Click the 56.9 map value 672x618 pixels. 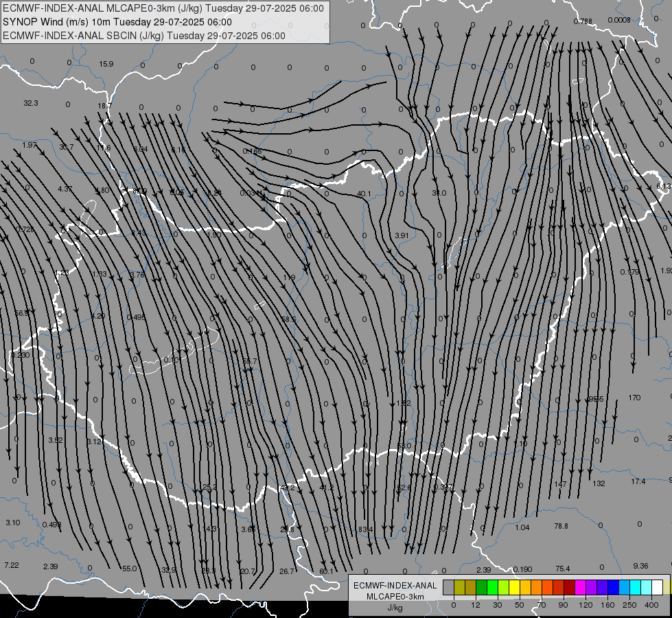point(22,313)
